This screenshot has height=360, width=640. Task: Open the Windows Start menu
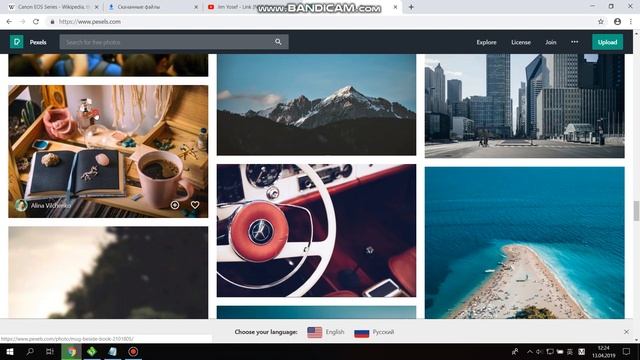click(10, 351)
